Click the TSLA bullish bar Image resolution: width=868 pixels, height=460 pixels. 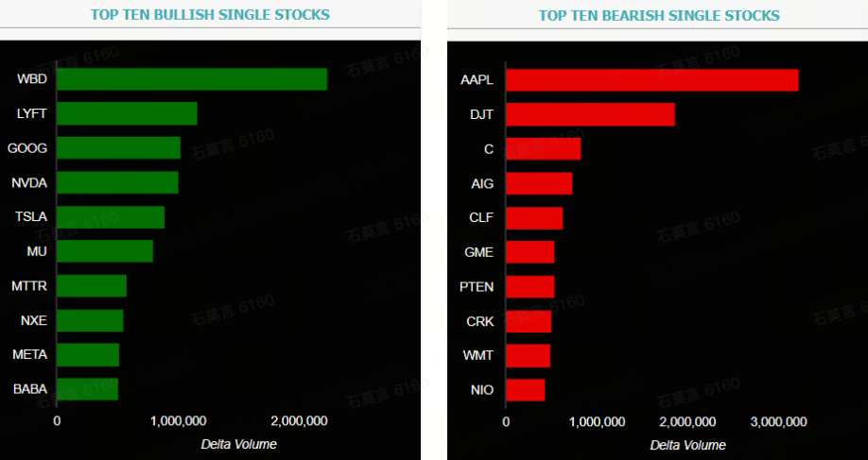tap(111, 216)
